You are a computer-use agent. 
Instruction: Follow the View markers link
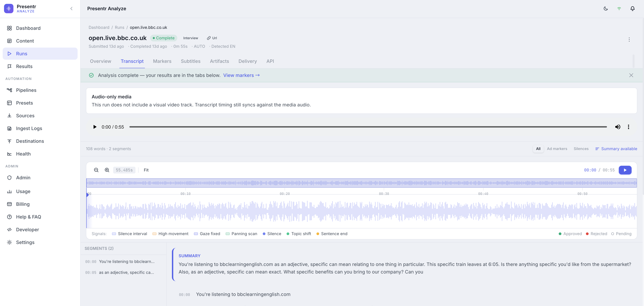coord(241,75)
